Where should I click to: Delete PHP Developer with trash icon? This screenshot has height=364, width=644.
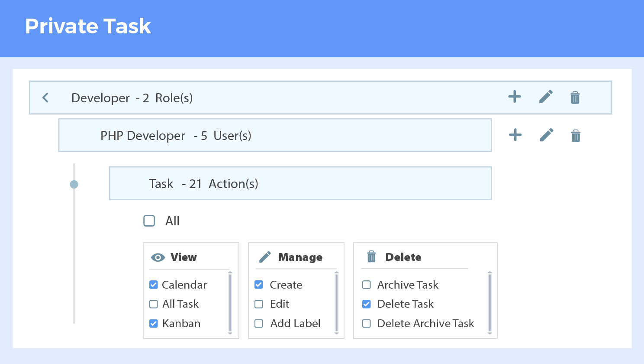tap(576, 136)
